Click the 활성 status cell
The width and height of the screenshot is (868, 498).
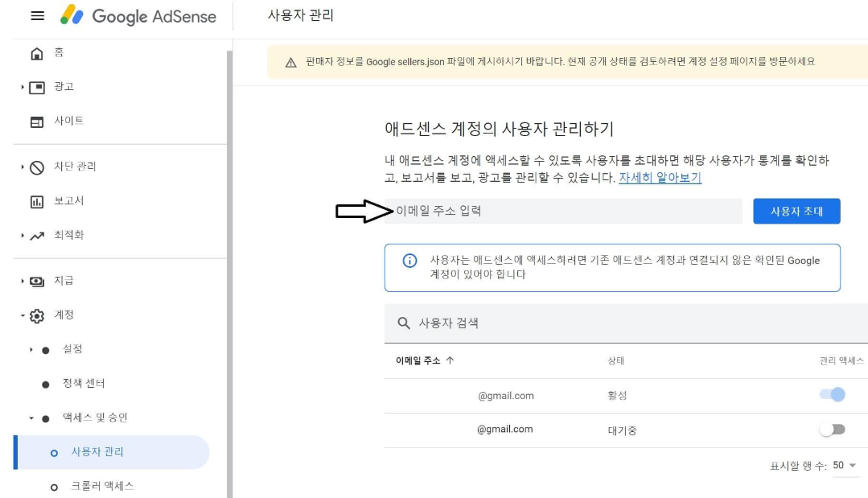[x=617, y=396]
